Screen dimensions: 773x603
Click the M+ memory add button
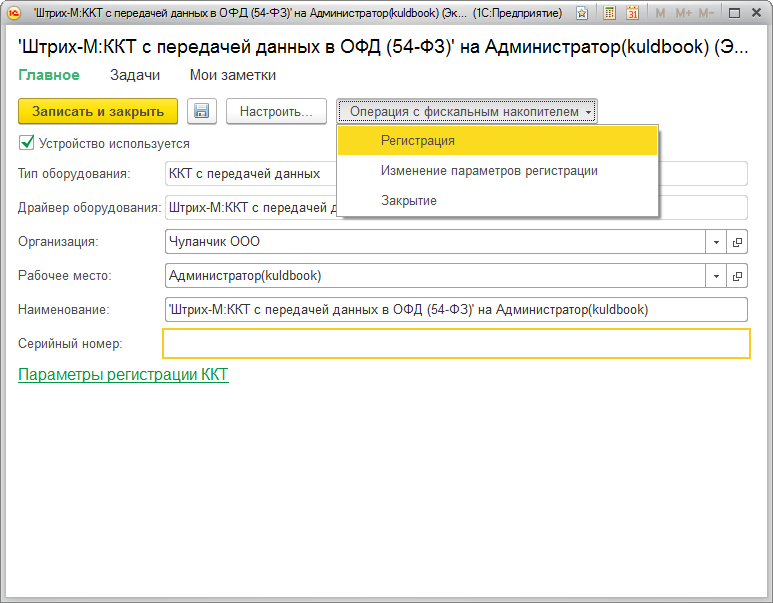(x=683, y=14)
